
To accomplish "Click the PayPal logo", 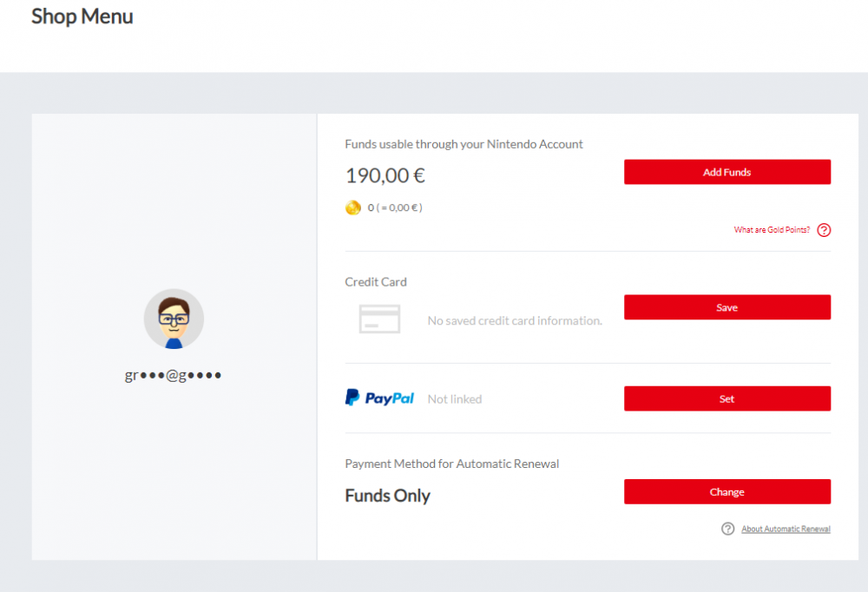I will click(379, 398).
